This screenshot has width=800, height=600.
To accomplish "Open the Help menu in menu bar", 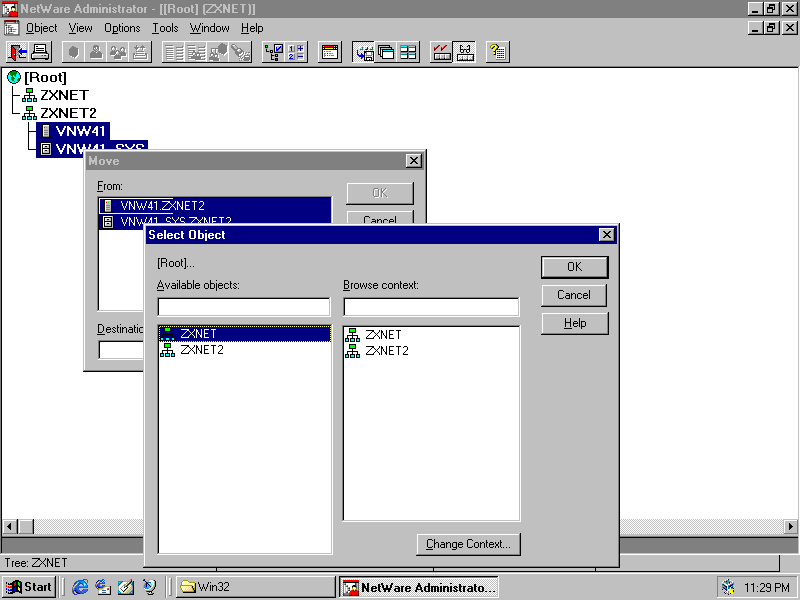I will pyautogui.click(x=252, y=28).
